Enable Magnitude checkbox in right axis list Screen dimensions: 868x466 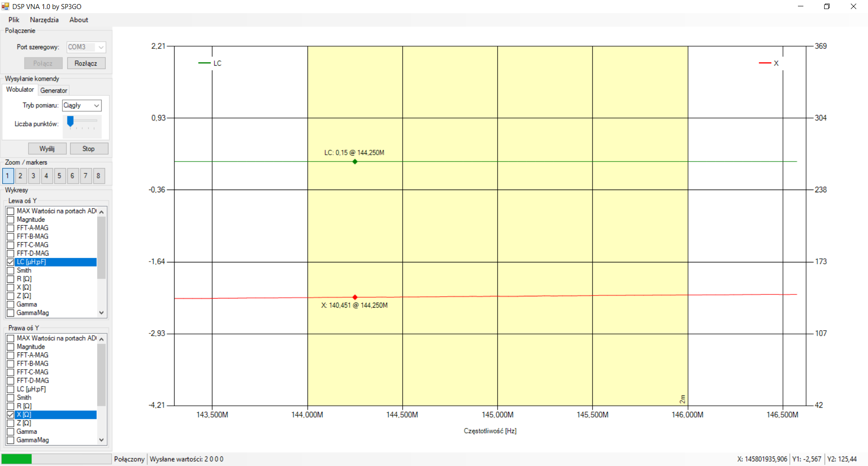coord(10,347)
